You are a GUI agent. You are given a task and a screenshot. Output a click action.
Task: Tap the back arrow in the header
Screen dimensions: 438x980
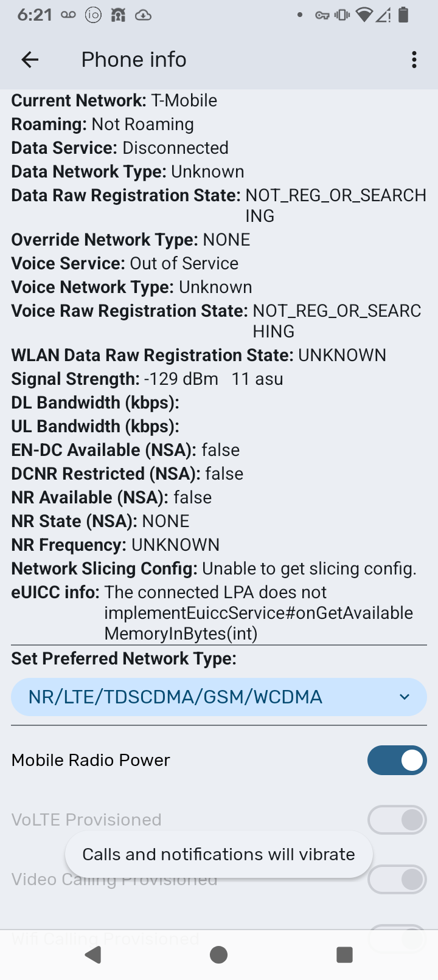(30, 60)
